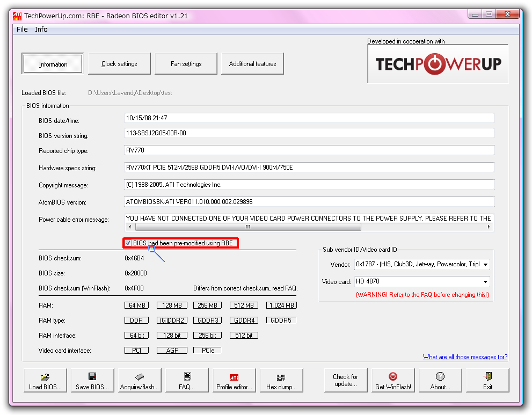Viewport: 532px width, 415px height.
Task: Click the BIOS version string field
Action: coord(309,133)
